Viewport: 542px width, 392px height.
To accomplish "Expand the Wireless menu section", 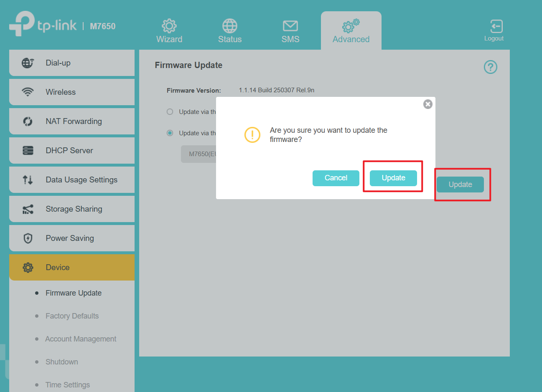I will click(72, 92).
